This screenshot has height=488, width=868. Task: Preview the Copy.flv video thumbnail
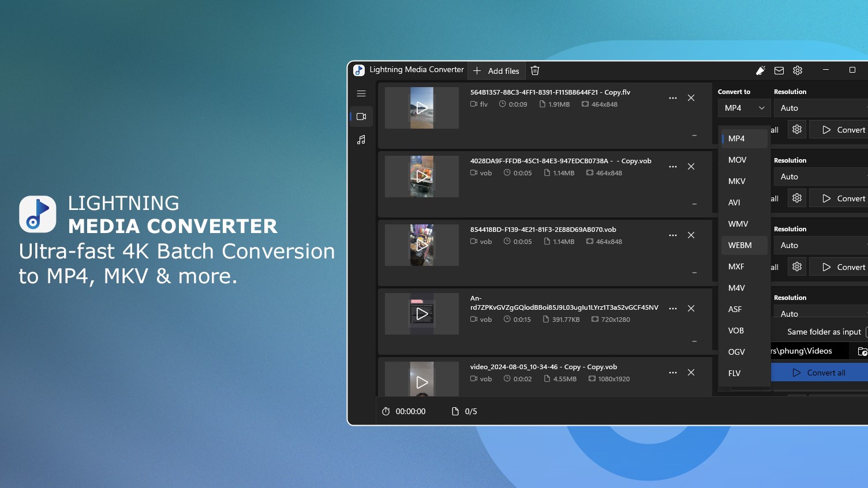(422, 108)
